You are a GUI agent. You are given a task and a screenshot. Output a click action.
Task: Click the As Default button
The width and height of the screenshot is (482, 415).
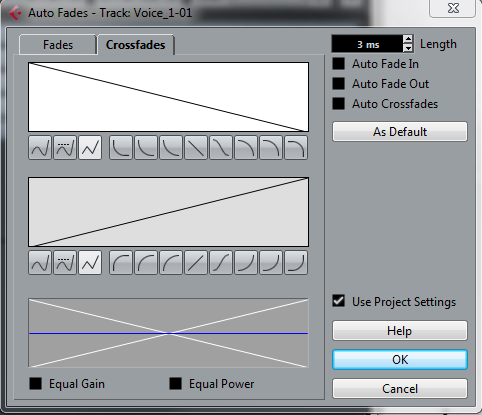(400, 132)
